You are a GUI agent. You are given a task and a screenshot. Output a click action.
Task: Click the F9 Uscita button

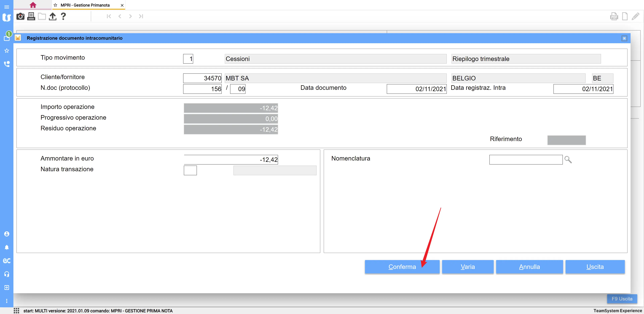coord(622,299)
